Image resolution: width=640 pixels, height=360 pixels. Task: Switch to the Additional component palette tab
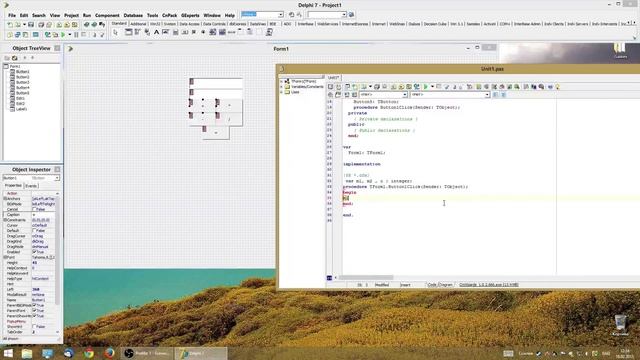click(138, 24)
